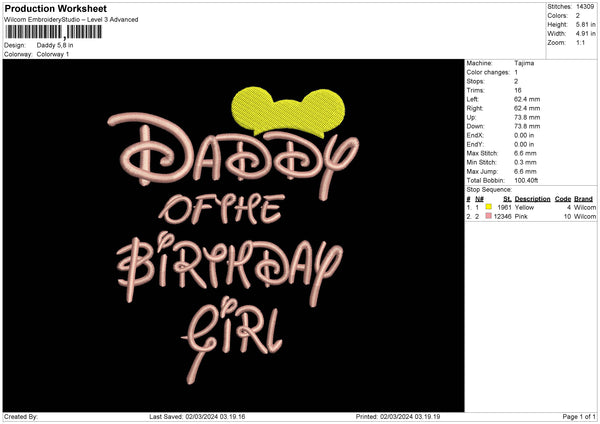Click the yellow thread color swatch
The image size is (600, 424).
tap(489, 207)
